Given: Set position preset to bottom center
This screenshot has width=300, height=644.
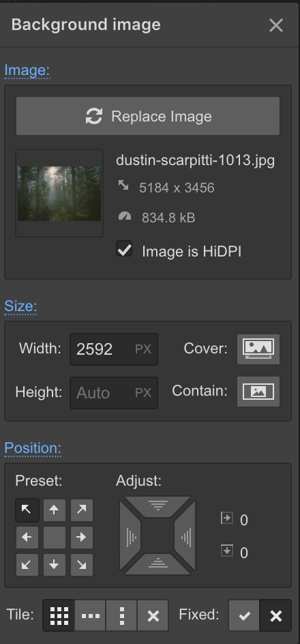Looking at the screenshot, I should 54,565.
